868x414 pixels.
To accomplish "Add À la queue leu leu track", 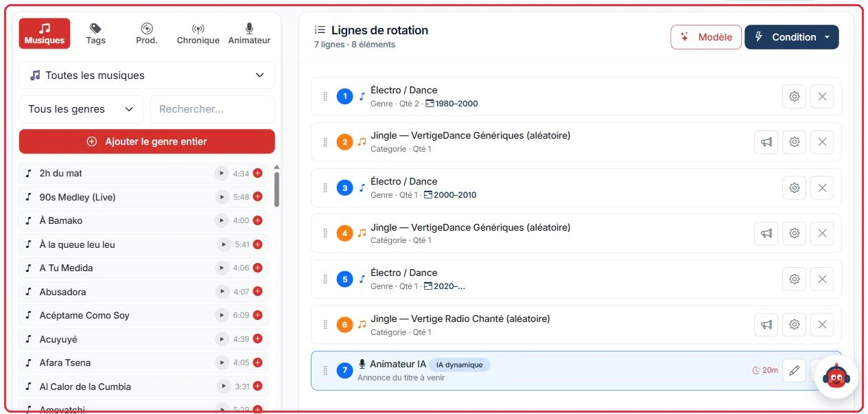I will pyautogui.click(x=258, y=244).
